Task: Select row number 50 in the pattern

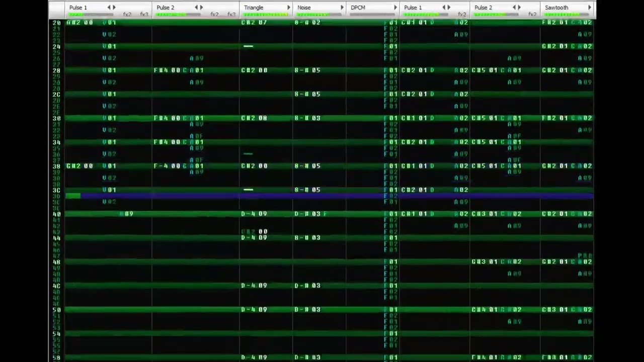Action: pyautogui.click(x=56, y=310)
